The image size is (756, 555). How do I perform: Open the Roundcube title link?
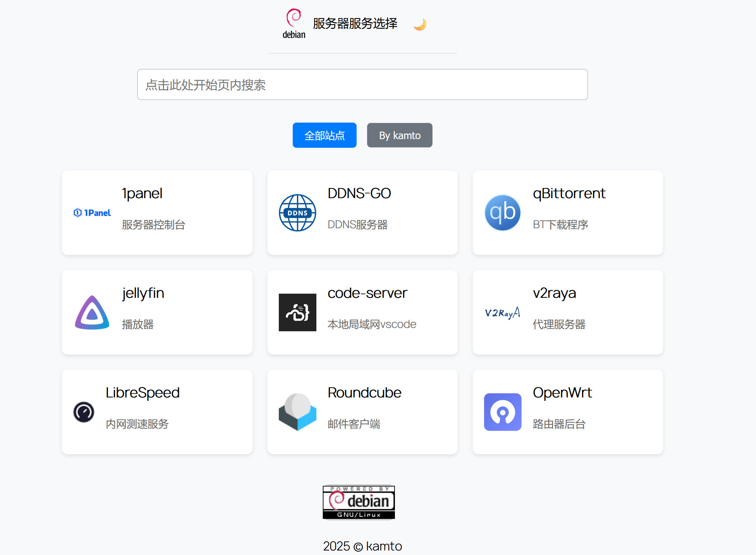coord(364,393)
